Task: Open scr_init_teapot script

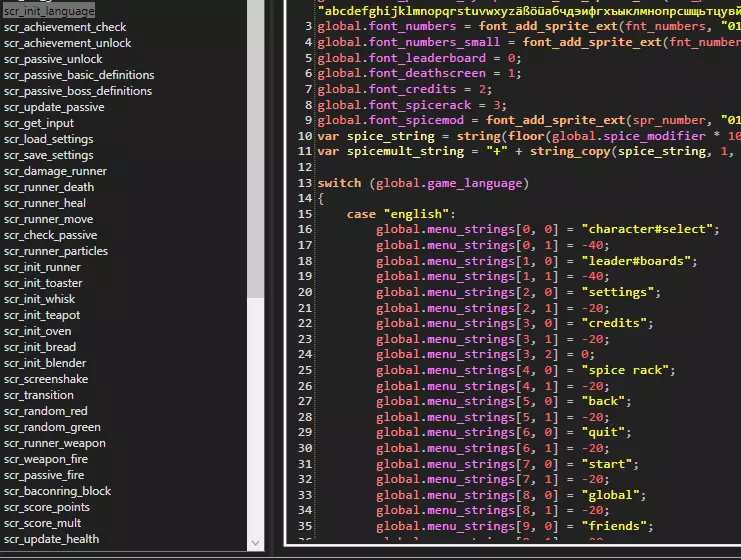Action: pos(42,315)
